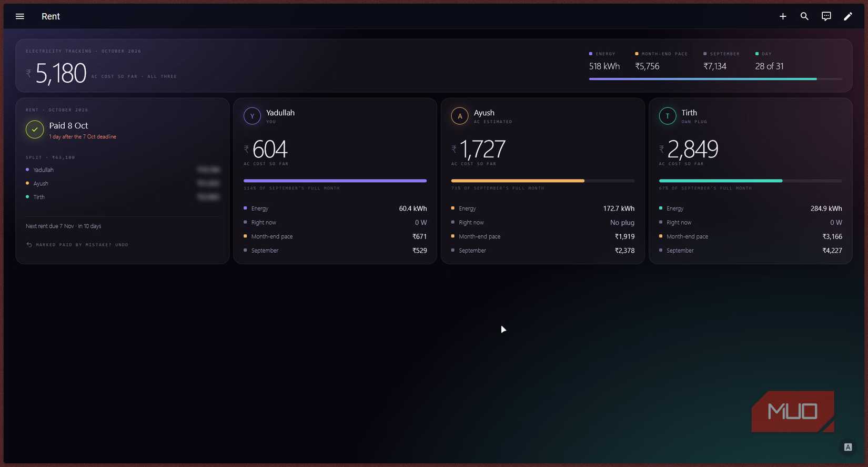Image resolution: width=868 pixels, height=467 pixels.
Task: Click Yadullah's Y avatar
Action: (252, 116)
